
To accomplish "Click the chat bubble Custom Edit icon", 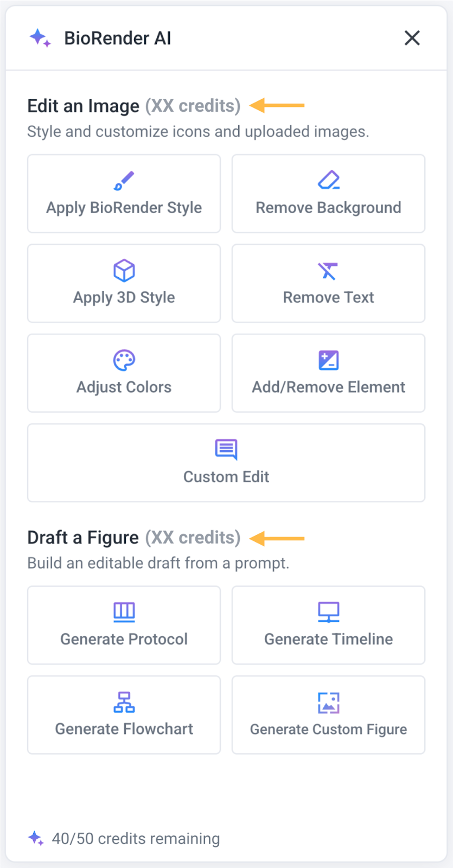I will (226, 449).
